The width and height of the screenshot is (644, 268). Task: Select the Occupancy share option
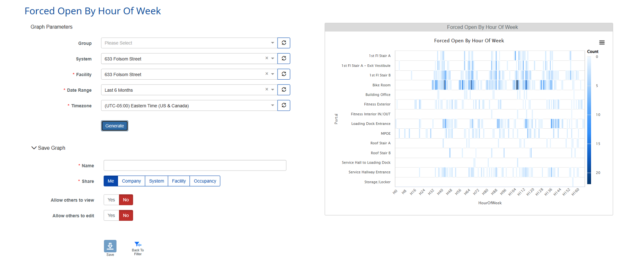tap(205, 181)
